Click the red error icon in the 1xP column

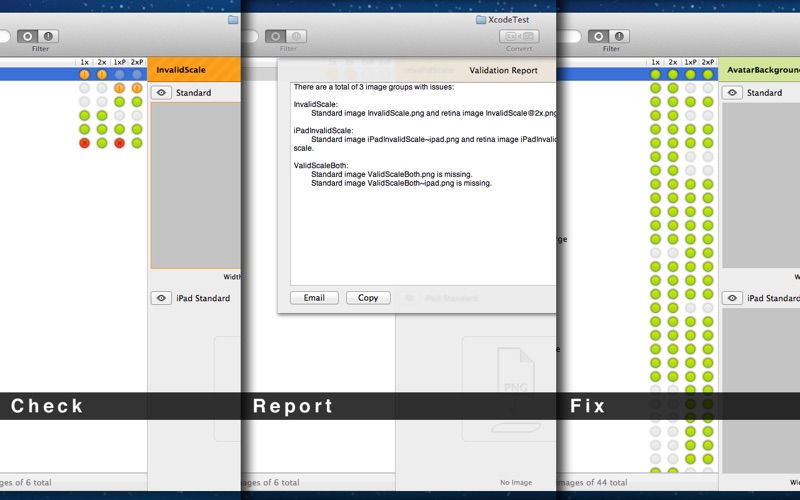(x=119, y=143)
